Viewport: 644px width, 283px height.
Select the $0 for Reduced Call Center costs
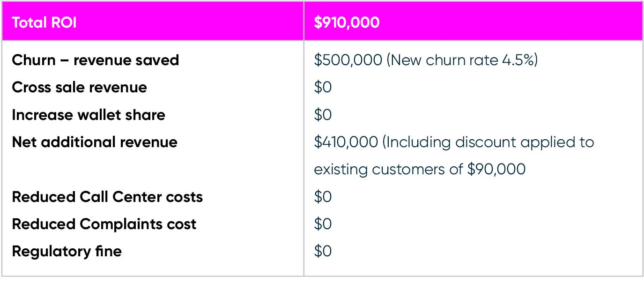[x=323, y=197]
